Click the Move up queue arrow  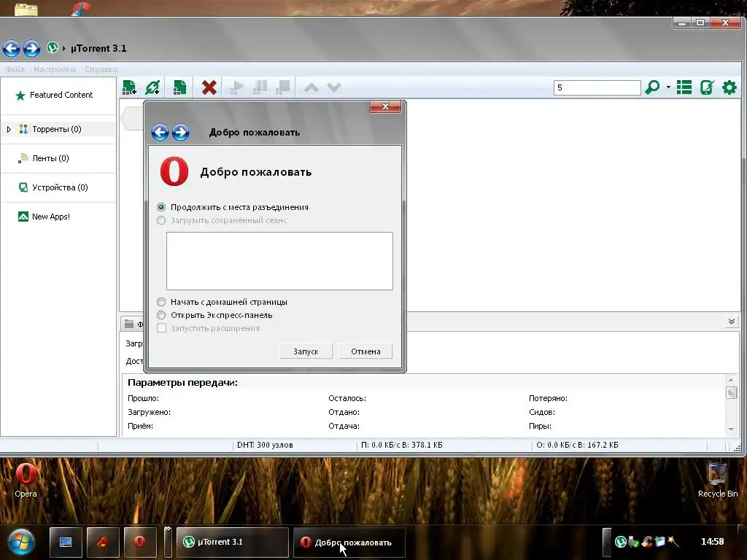pos(311,87)
